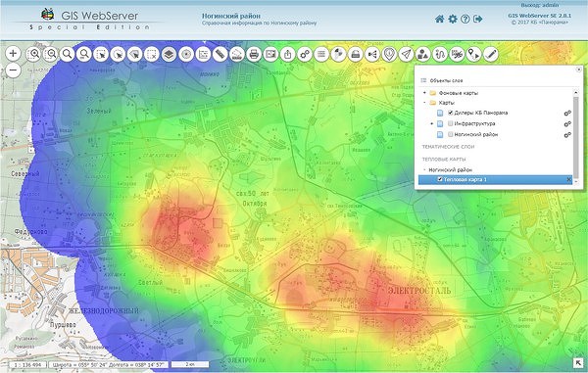Clear selection with the dashed-box X icon
Screen dimensions: 588x373
[x=152, y=54]
